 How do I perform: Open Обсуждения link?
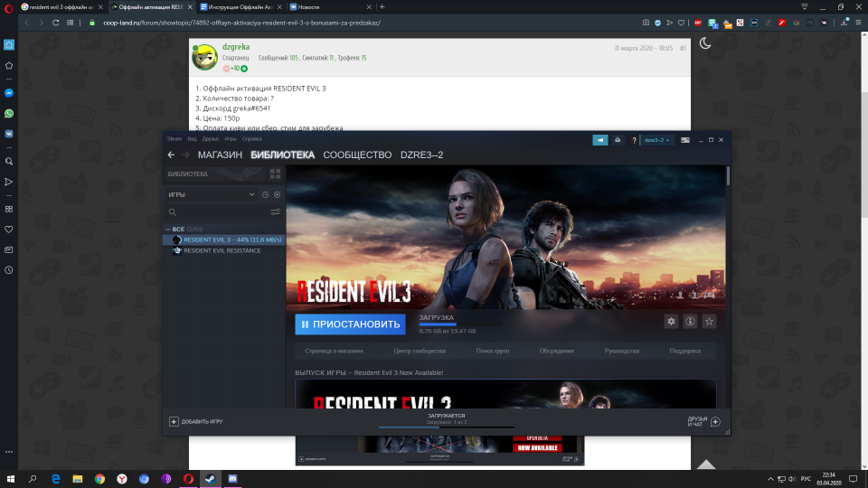(556, 351)
